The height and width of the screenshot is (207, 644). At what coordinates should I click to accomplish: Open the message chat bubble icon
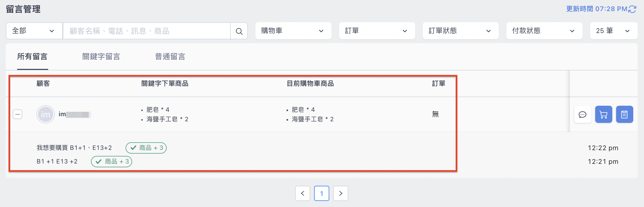coord(583,114)
